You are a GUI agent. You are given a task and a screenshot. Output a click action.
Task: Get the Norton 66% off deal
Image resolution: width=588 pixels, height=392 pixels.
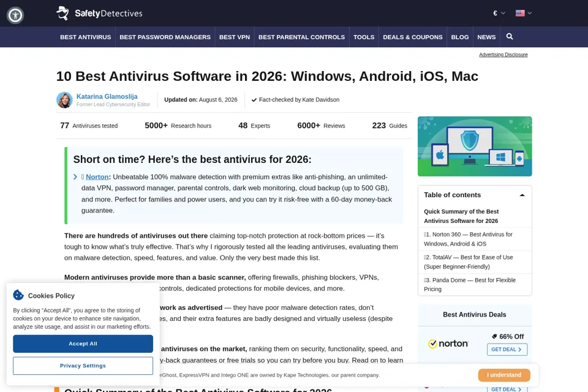[507, 349]
